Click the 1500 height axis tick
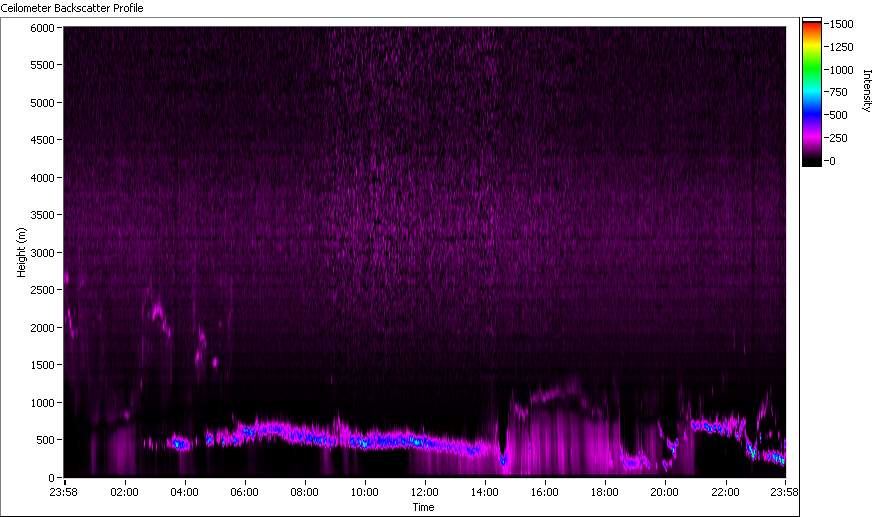 pos(42,365)
